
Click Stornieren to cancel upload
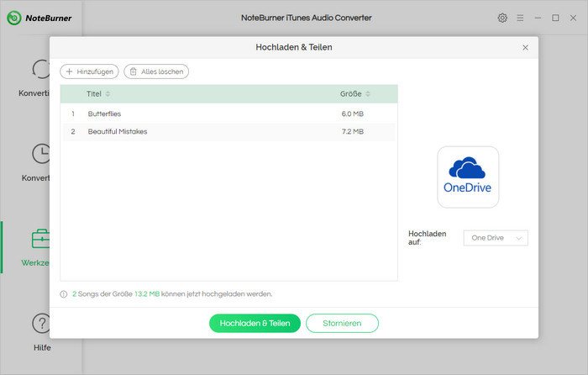[x=342, y=323]
